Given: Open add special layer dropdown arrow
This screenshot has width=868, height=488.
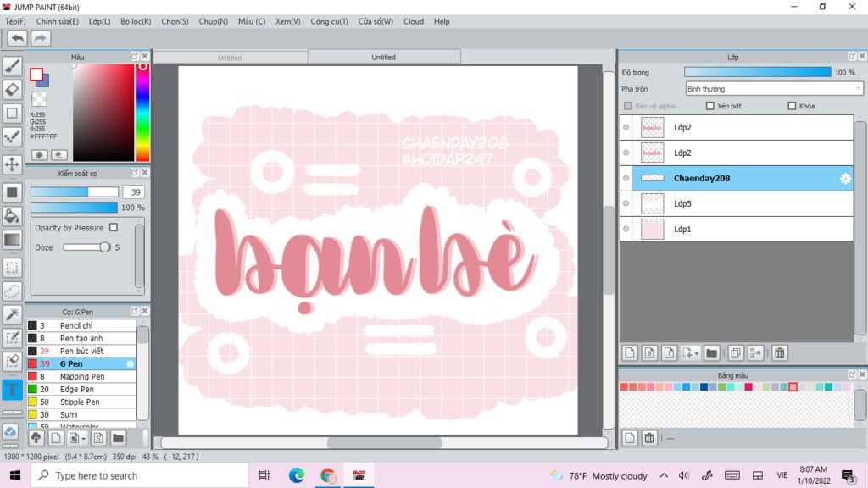Looking at the screenshot, I should (x=697, y=353).
